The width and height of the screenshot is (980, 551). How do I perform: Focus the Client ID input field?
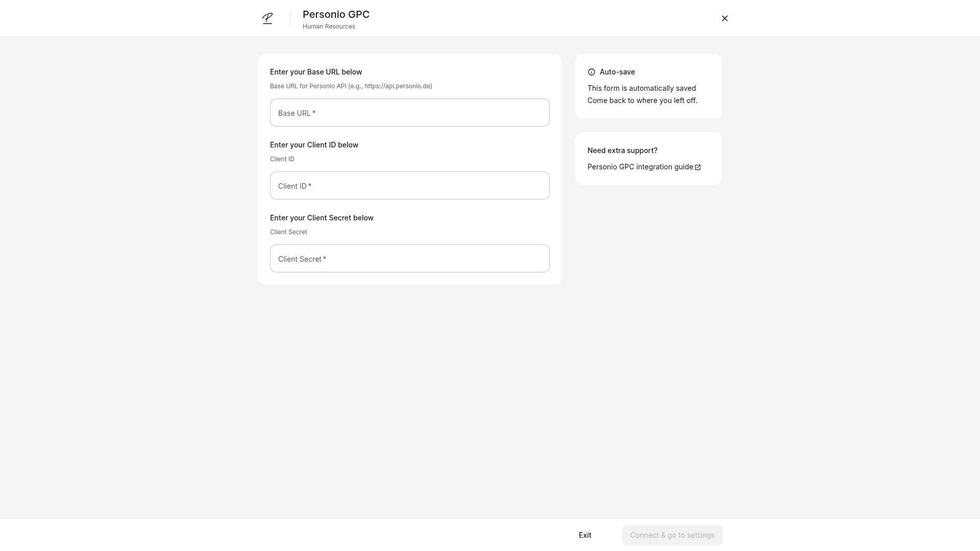tap(409, 186)
